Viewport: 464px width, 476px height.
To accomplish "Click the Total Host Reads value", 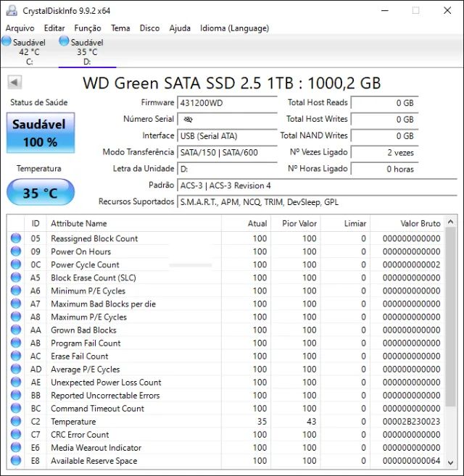I will (x=384, y=103).
